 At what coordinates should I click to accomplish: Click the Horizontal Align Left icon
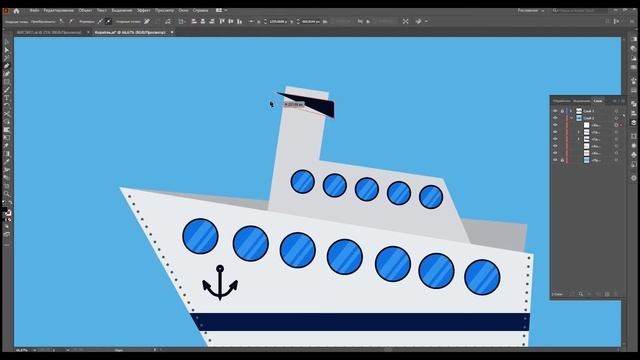pyautogui.click(x=194, y=21)
